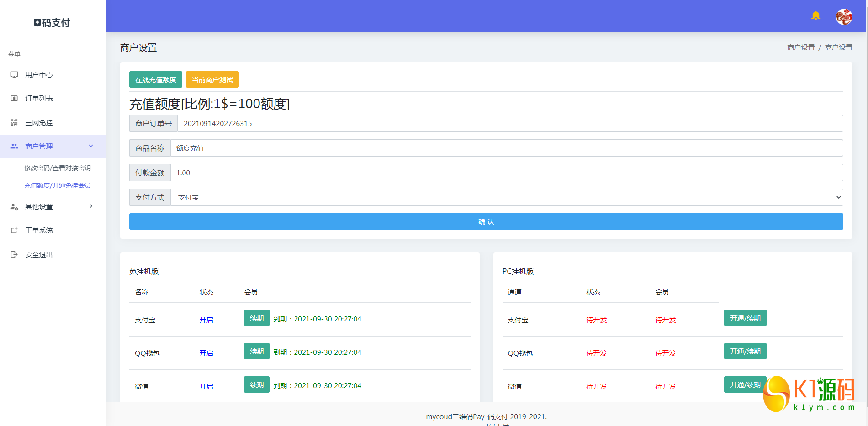This screenshot has height=426, width=868.
Task: Click 开通/续期 for PC挂机版 QQ钱包
Action: [745, 351]
